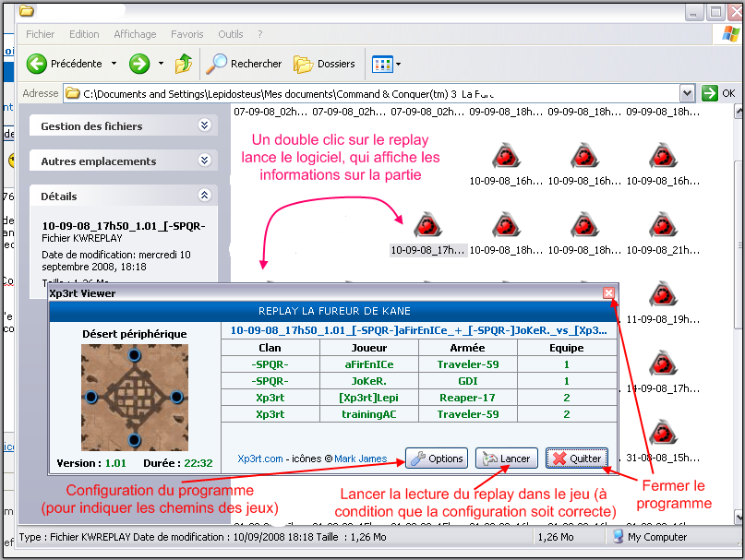
Task: Click Quitter to close Xp3rt Viewer
Action: [577, 459]
